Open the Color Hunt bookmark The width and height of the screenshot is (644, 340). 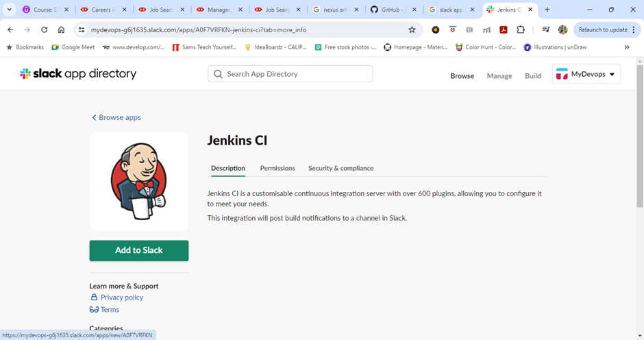[486, 47]
